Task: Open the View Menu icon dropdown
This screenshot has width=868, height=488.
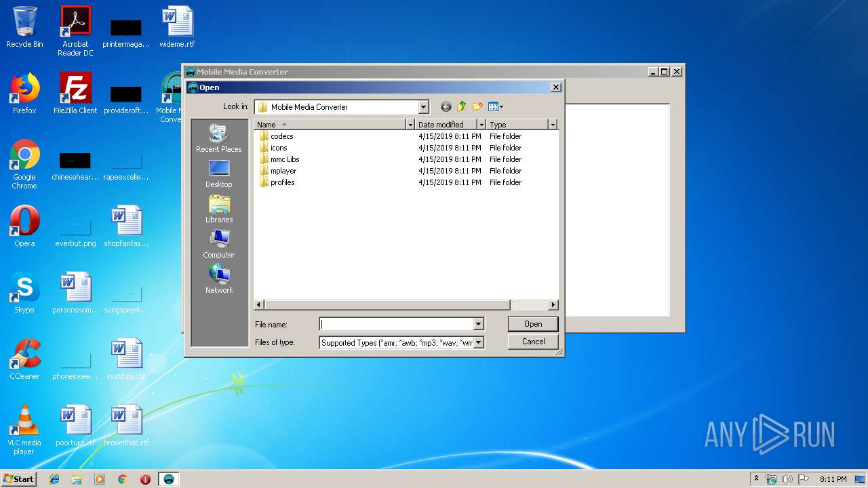Action: [x=496, y=106]
